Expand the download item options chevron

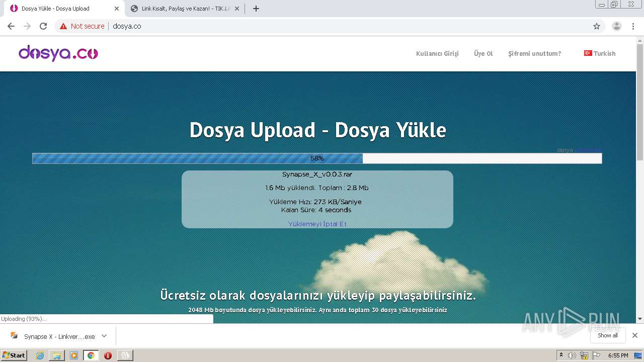[104, 336]
